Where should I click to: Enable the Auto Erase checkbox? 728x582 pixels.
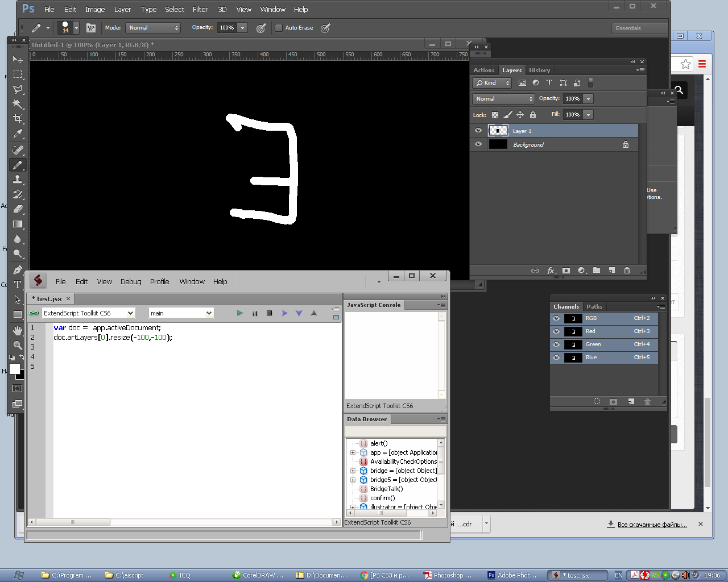point(279,28)
